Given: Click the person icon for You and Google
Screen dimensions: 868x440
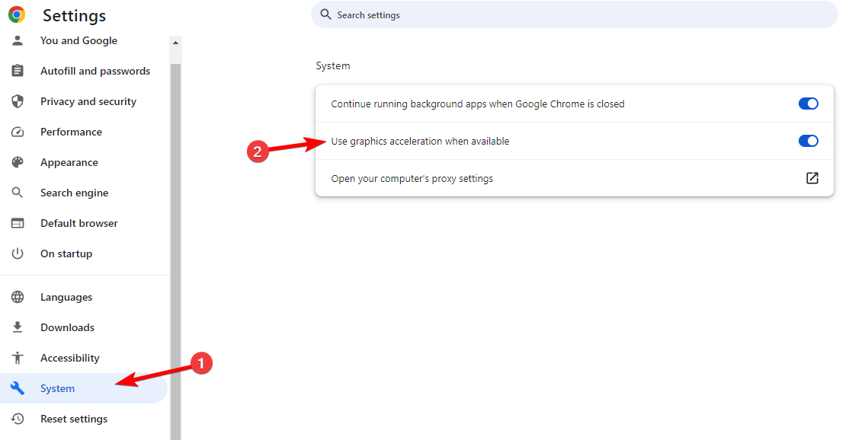Looking at the screenshot, I should pyautogui.click(x=18, y=40).
